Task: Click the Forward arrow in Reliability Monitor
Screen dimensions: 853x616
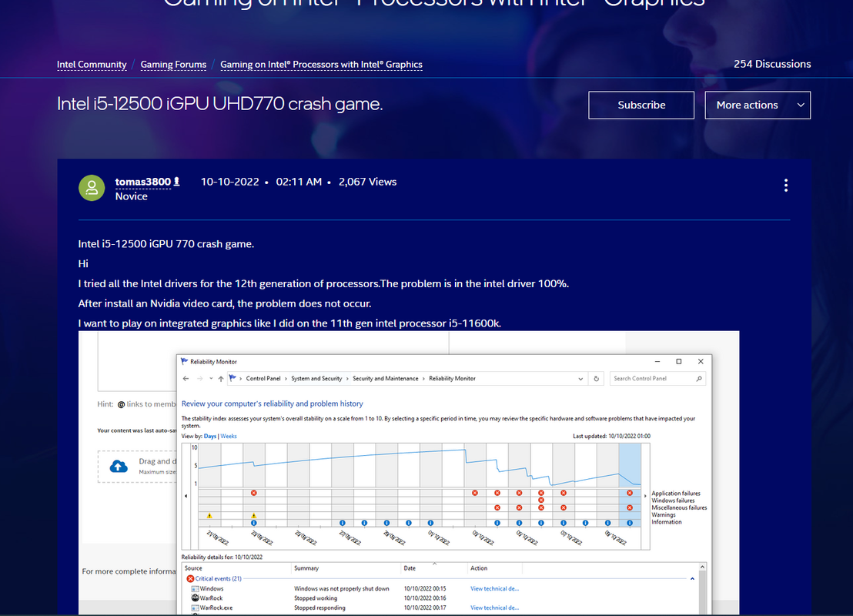Action: coord(199,379)
